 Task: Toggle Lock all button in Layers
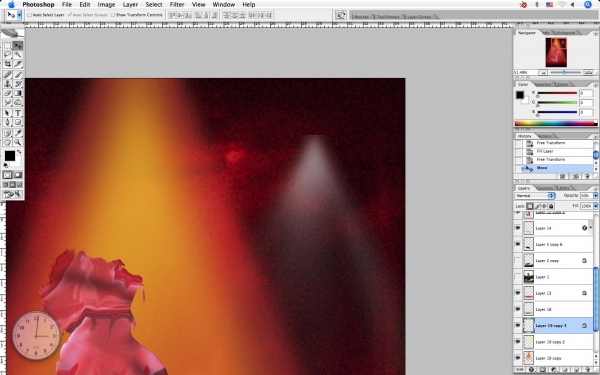[551, 206]
